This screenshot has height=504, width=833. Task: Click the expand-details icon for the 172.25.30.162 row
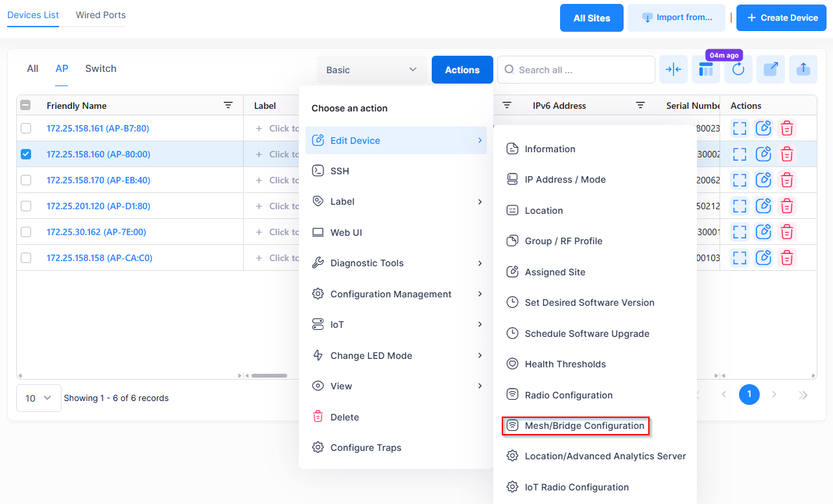(x=740, y=232)
